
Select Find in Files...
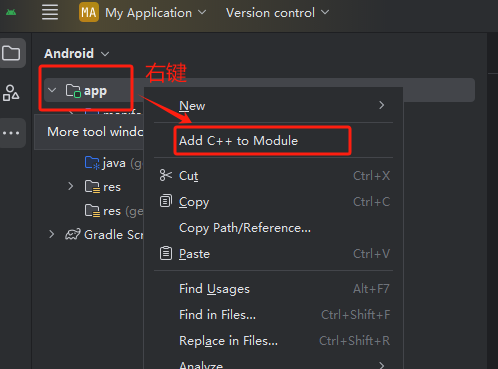(273, 315)
